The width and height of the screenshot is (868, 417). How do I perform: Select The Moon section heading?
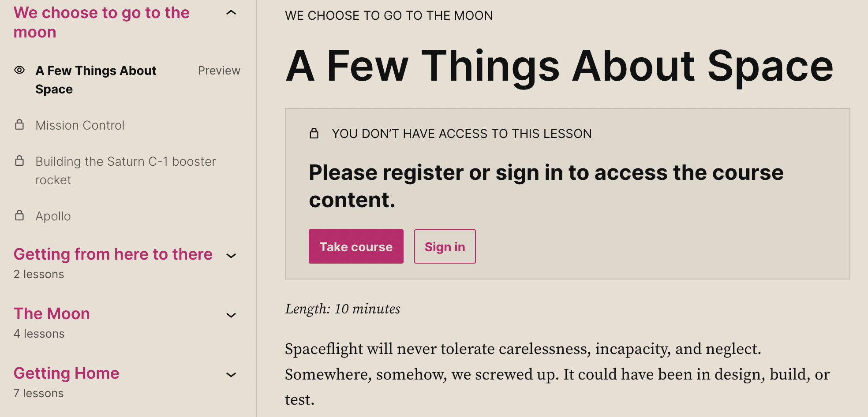52,313
